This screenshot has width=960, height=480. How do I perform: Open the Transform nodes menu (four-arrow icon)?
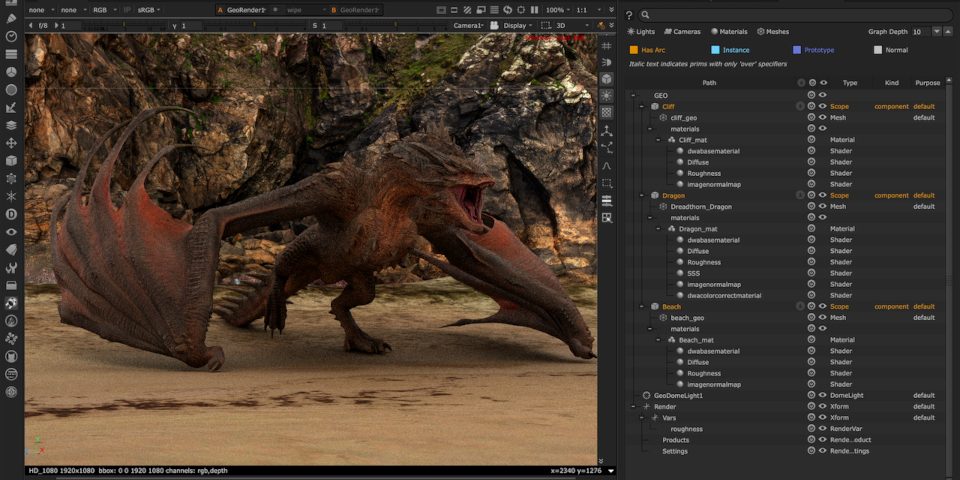click(x=11, y=143)
